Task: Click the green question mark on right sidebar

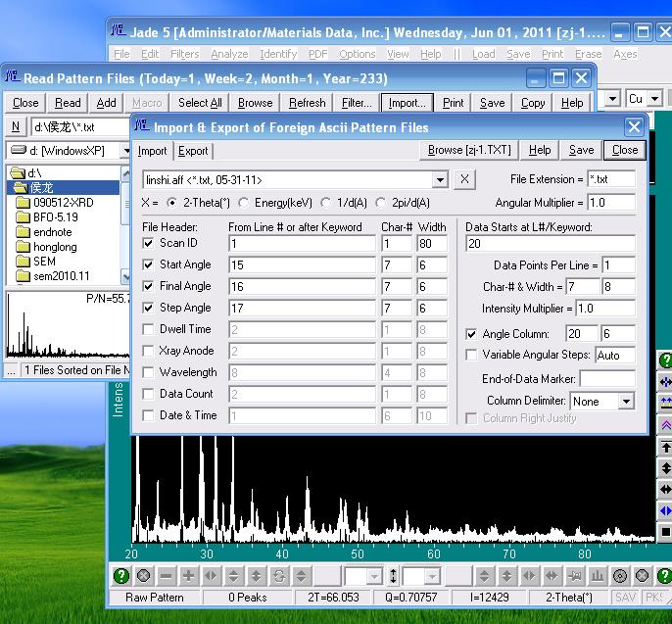Action: [664, 360]
